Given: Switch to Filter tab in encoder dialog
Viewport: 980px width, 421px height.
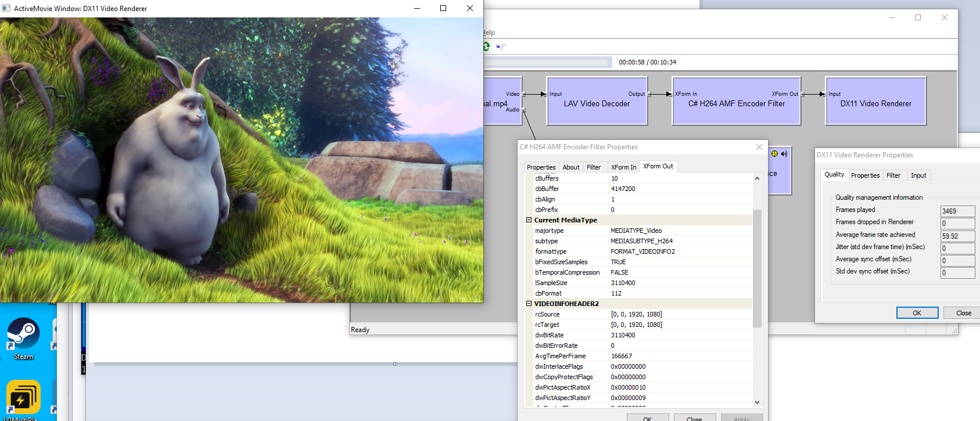Looking at the screenshot, I should [594, 167].
